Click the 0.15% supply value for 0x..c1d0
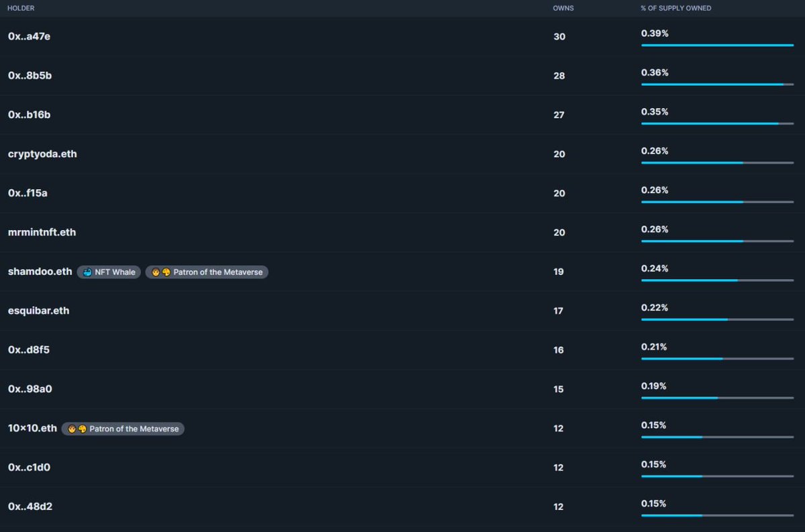The width and height of the screenshot is (805, 532). [654, 464]
